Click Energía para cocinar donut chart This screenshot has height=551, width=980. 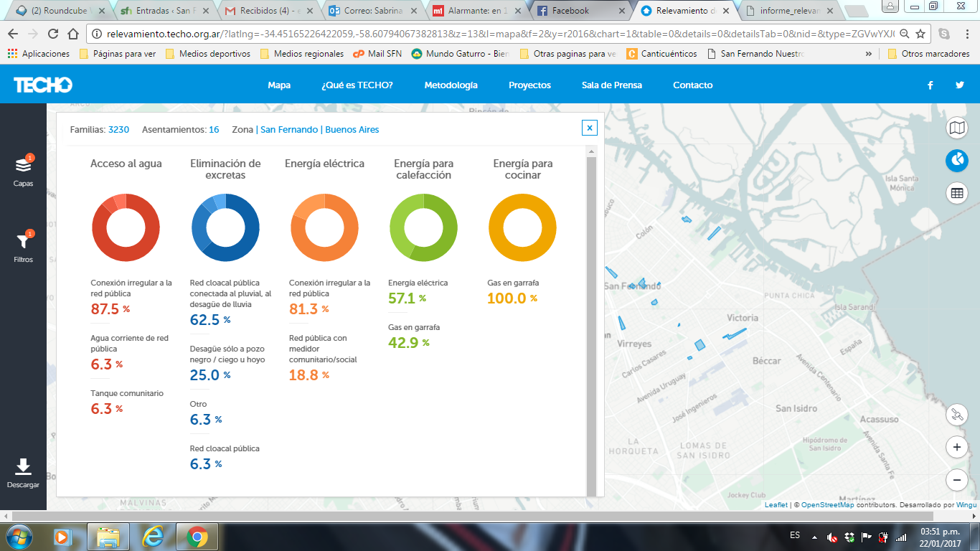tap(522, 227)
